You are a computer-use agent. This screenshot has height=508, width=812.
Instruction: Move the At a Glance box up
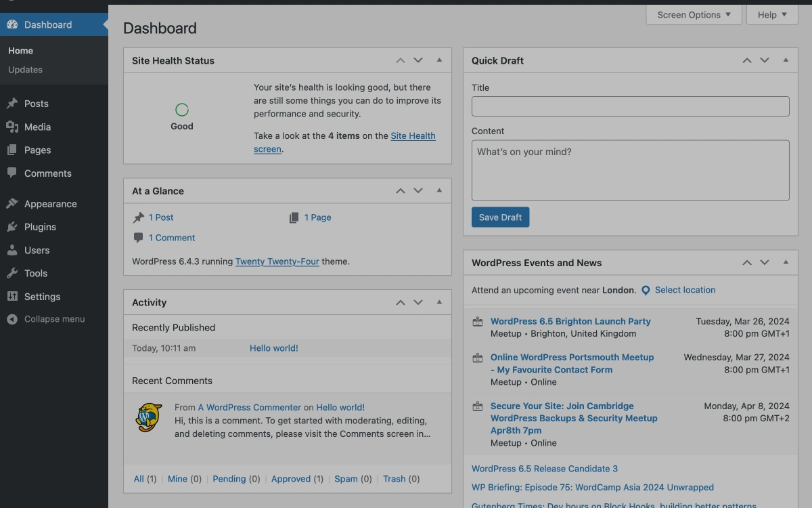(x=400, y=190)
